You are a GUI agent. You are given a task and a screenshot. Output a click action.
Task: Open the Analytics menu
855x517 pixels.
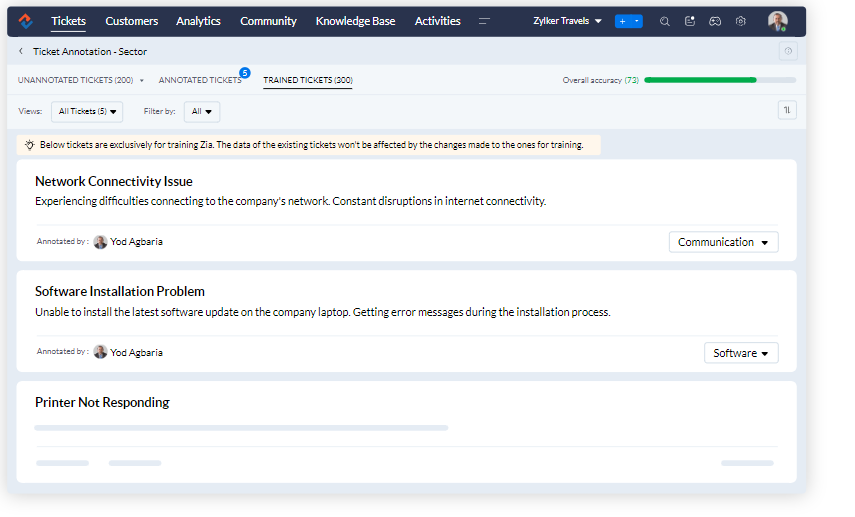(198, 21)
